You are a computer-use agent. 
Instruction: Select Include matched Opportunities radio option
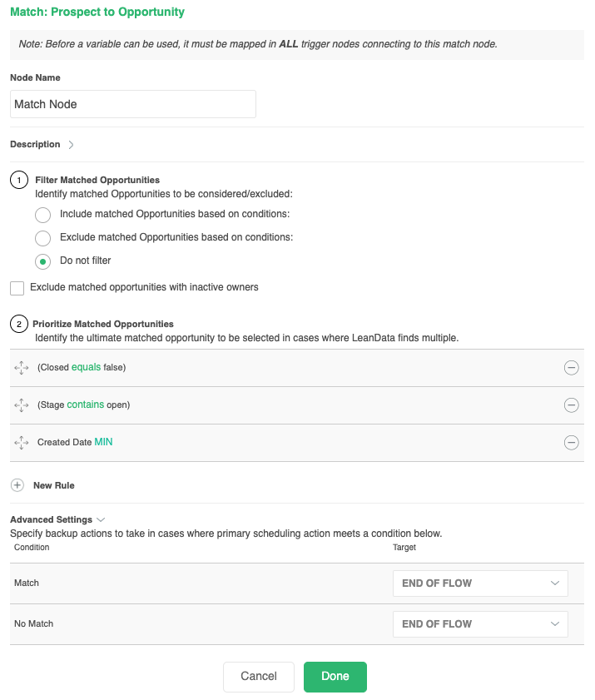click(42, 215)
